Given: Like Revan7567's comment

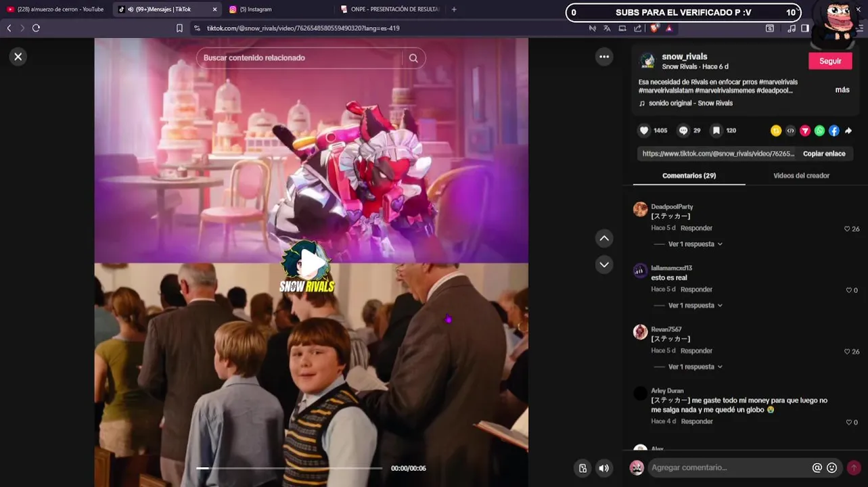Looking at the screenshot, I should (x=847, y=352).
